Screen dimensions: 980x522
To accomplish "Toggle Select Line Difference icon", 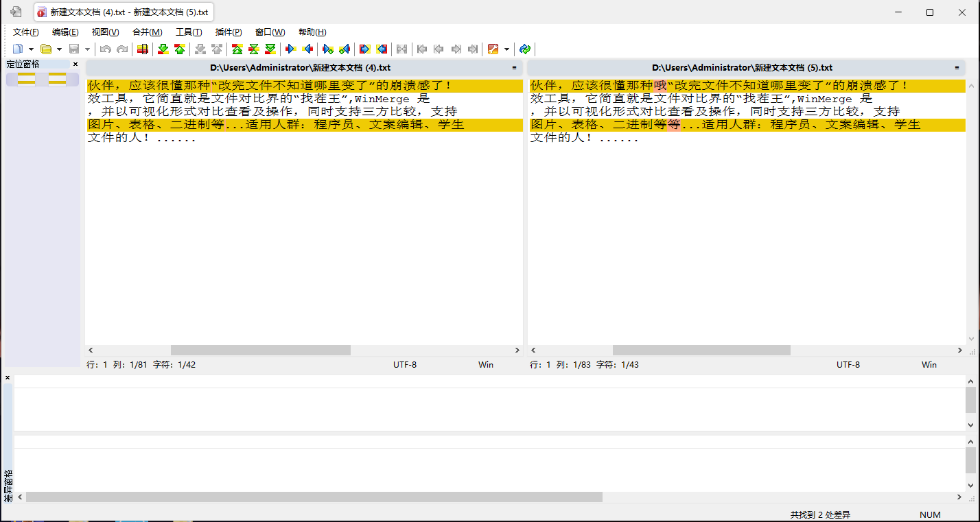I will (x=143, y=49).
